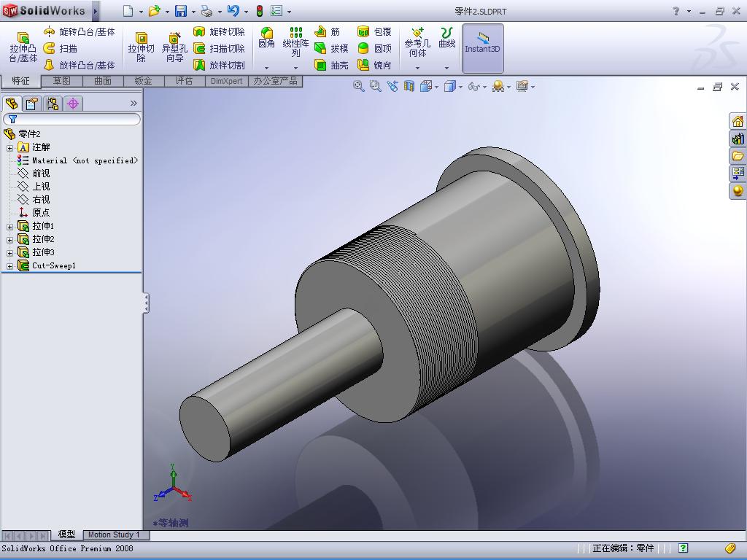Open the ConfigurationManager tab icon
Image resolution: width=747 pixels, height=560 pixels.
tap(53, 104)
